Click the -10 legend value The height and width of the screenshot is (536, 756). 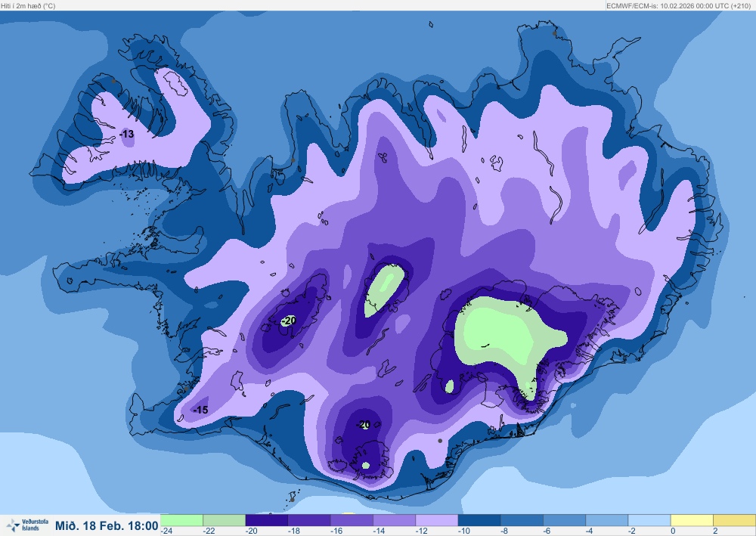[464, 531]
